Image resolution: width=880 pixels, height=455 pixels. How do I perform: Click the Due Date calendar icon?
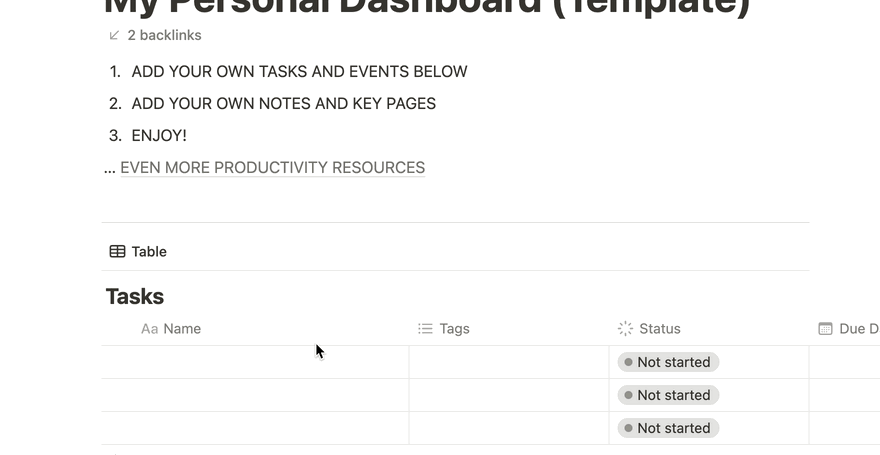[825, 329]
